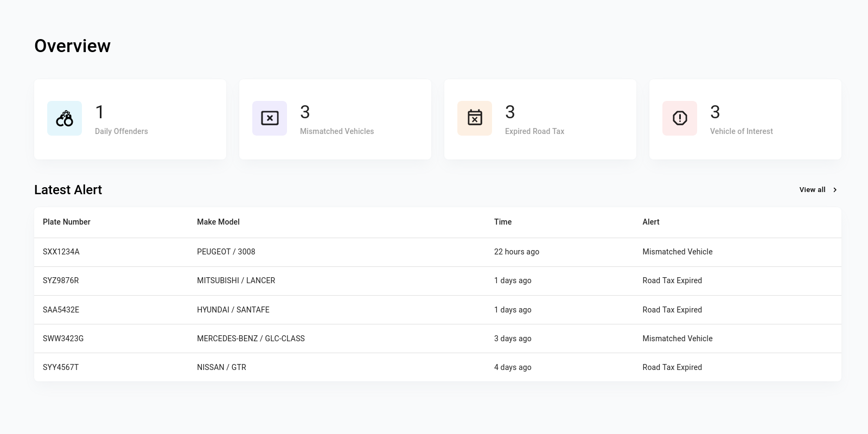Click the Make Model column header

(218, 222)
